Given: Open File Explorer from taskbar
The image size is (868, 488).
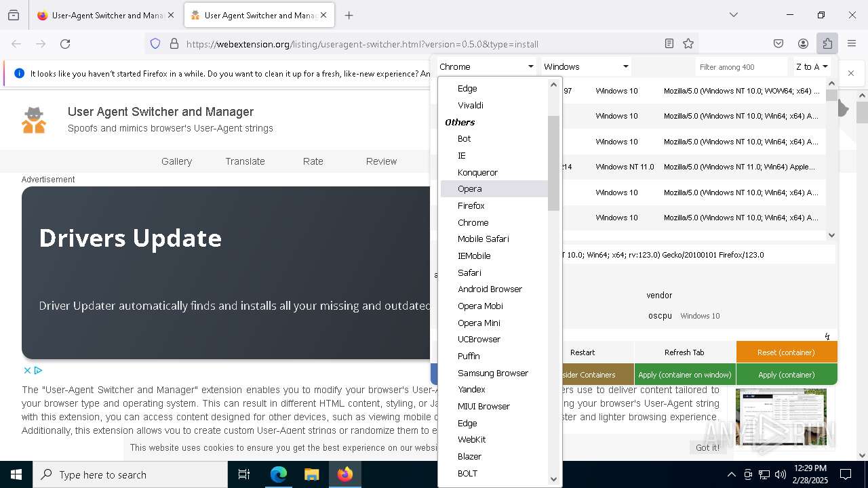Looking at the screenshot, I should coord(311,474).
